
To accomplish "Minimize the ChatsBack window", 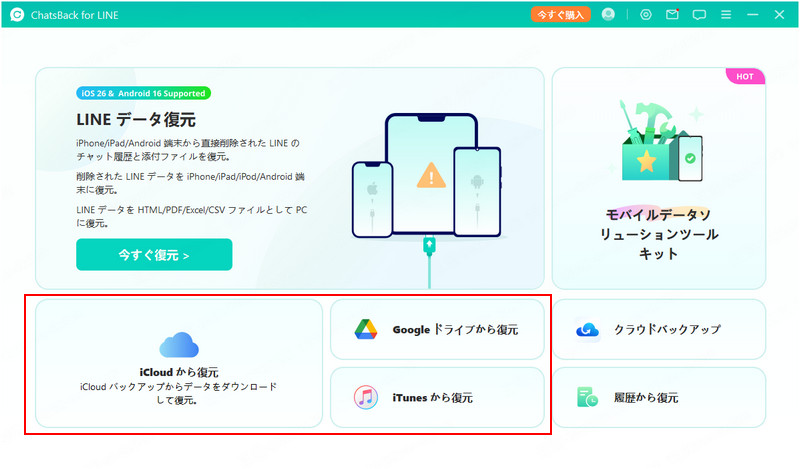I will click(753, 14).
